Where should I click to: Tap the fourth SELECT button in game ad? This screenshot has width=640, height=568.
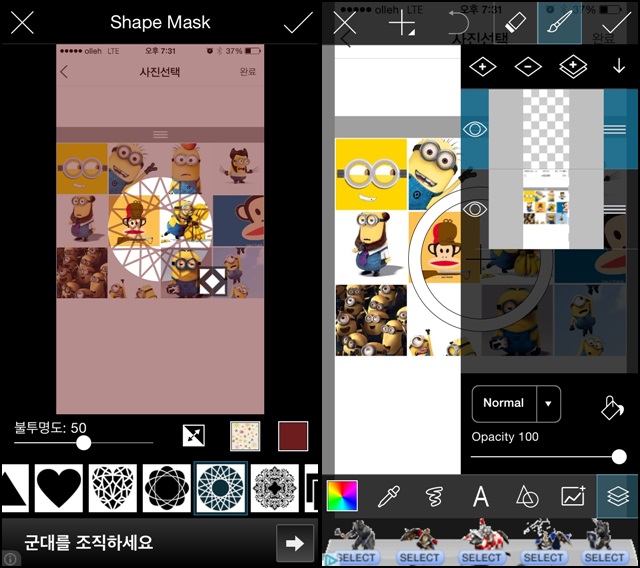coord(543,558)
